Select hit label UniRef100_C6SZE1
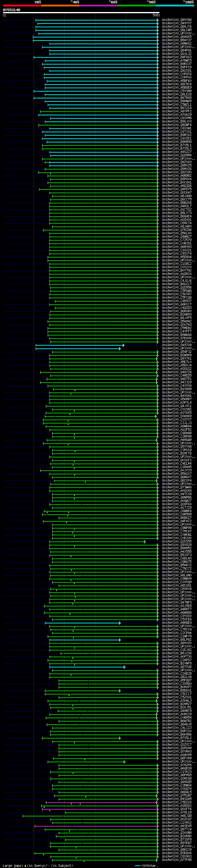The height and width of the screenshot is (868, 197). coord(177,139)
